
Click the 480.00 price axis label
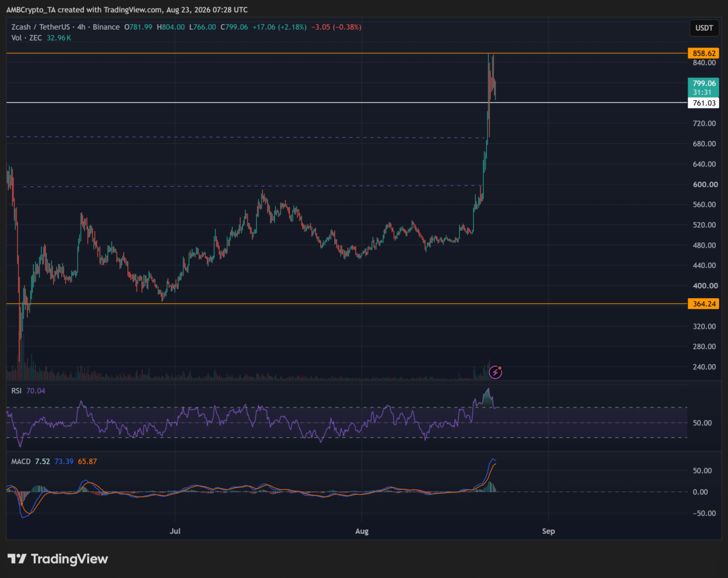click(705, 245)
